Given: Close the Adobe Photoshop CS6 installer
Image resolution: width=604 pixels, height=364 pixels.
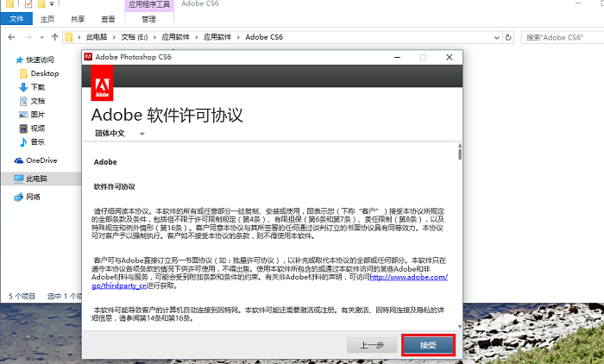Looking at the screenshot, I should 450,57.
